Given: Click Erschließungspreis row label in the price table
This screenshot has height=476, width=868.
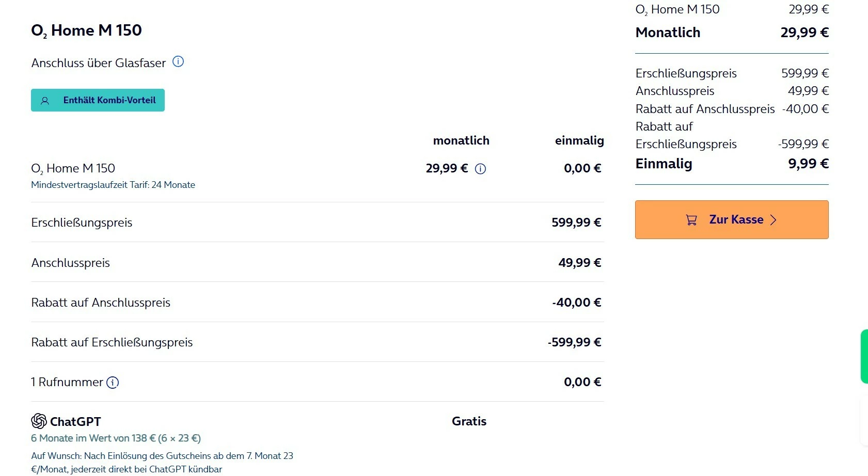Looking at the screenshot, I should click(x=82, y=223).
